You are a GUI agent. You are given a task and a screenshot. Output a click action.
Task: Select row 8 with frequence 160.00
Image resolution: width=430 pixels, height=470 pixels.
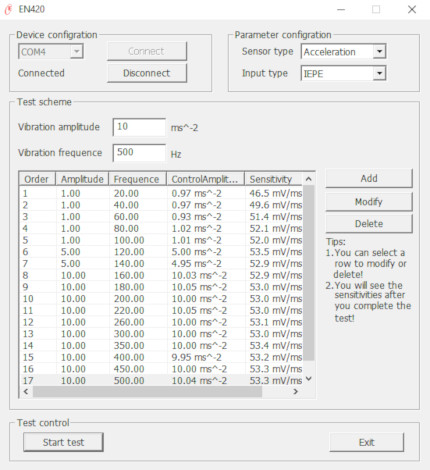161,275
